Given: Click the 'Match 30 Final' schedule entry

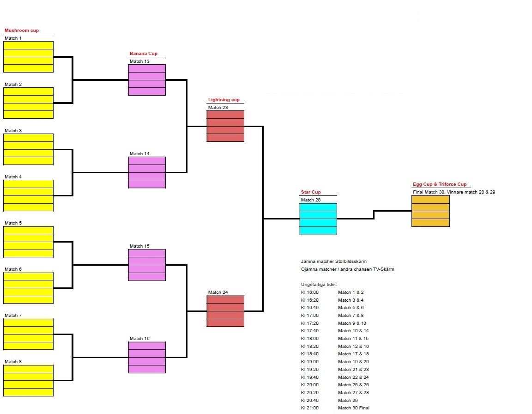Looking at the screenshot, I should click(353, 408).
